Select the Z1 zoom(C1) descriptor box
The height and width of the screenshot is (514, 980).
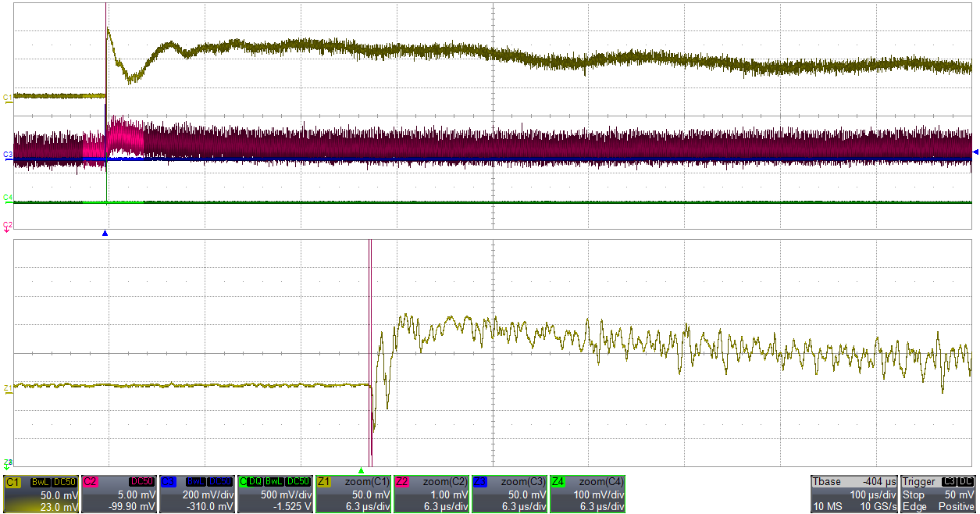tap(353, 494)
